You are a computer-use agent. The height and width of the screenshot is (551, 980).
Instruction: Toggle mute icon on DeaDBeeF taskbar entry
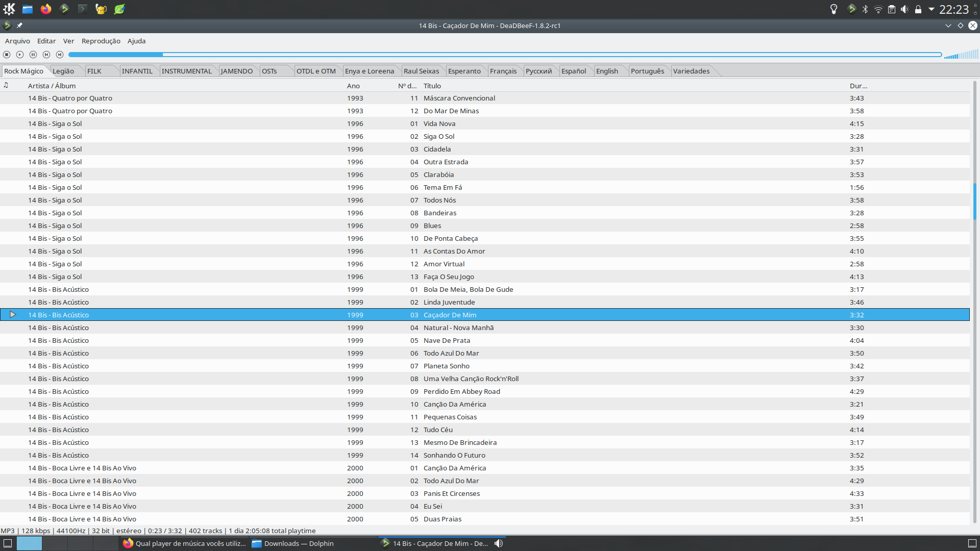pos(499,543)
